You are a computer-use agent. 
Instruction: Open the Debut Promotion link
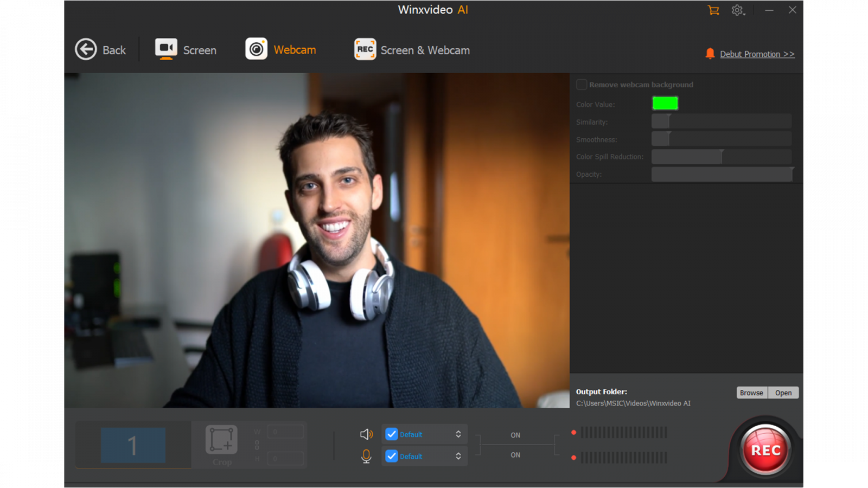pos(757,54)
